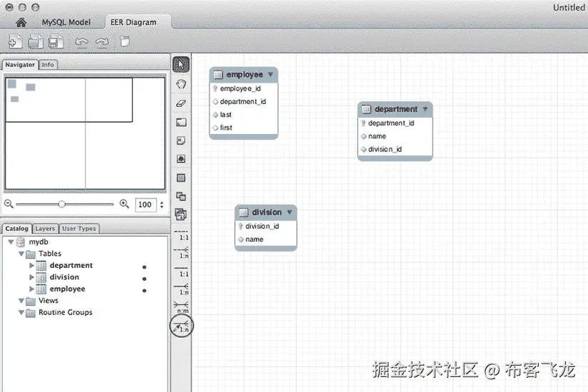
Task: Zoom in with magnifier plus icon
Action: [124, 204]
